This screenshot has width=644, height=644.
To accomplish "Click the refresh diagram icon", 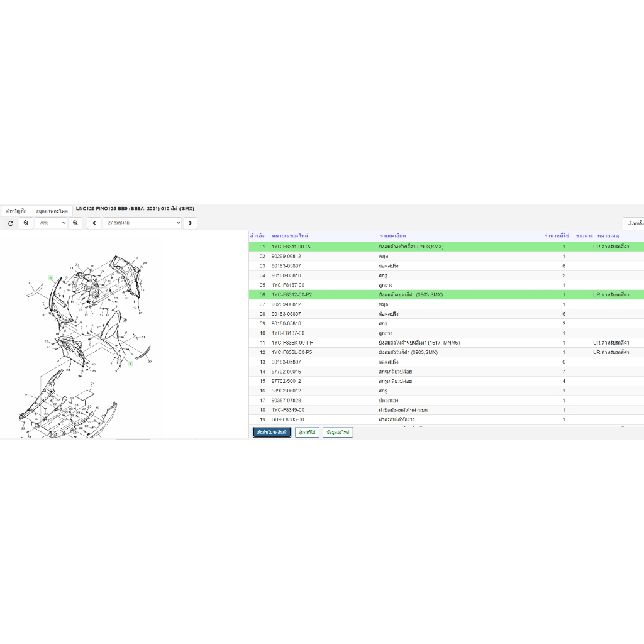I will (x=11, y=223).
